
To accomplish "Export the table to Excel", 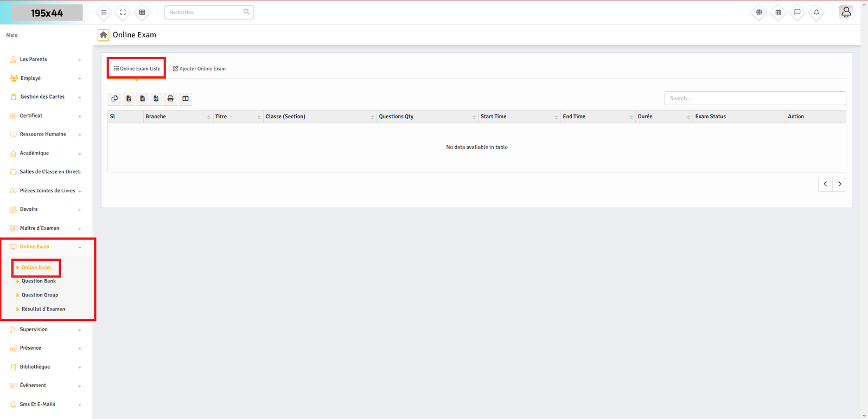I will [129, 99].
